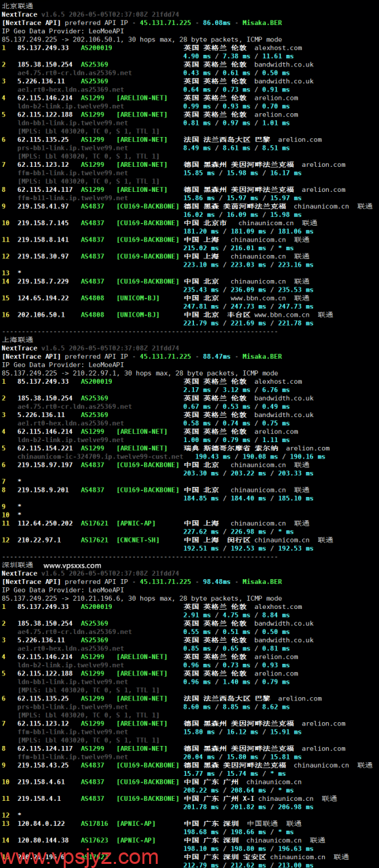Click hop IP address 124.65.194.22
The image size is (379, 868).
tap(43, 298)
